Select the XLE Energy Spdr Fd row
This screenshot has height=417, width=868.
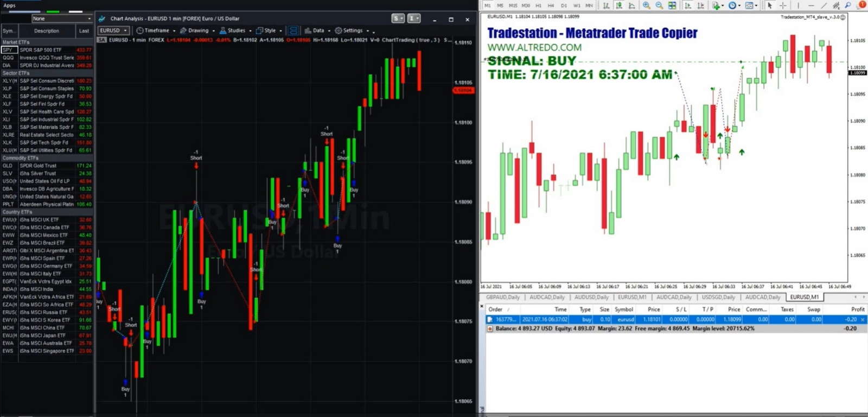[47, 96]
